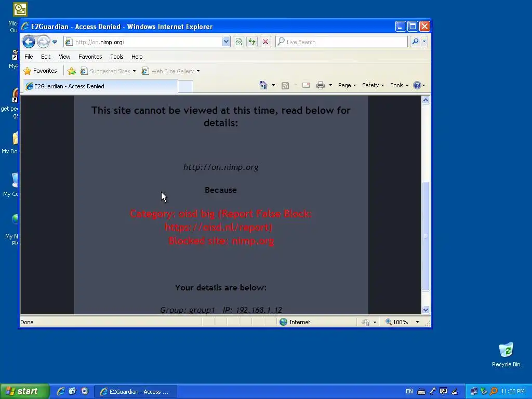The width and height of the screenshot is (532, 399).
Task: Open the Edit menu
Action: (46, 57)
